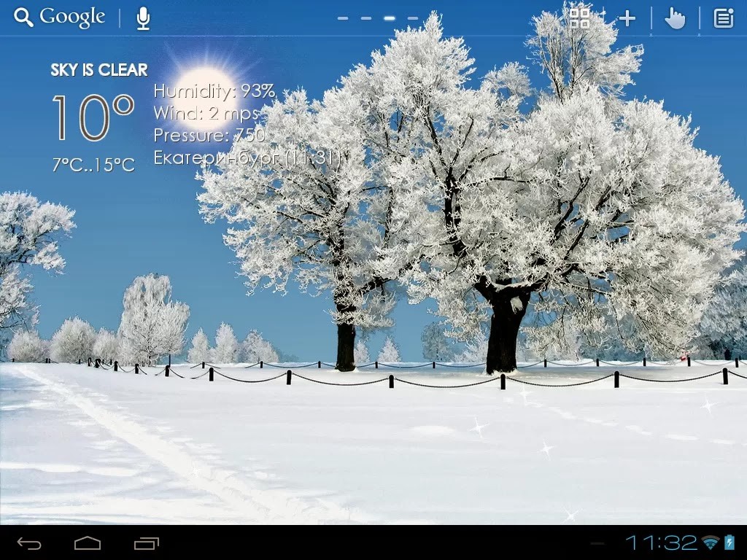Open Google search via magnifier icon
Screen dimensions: 747x560
[x=23, y=17]
